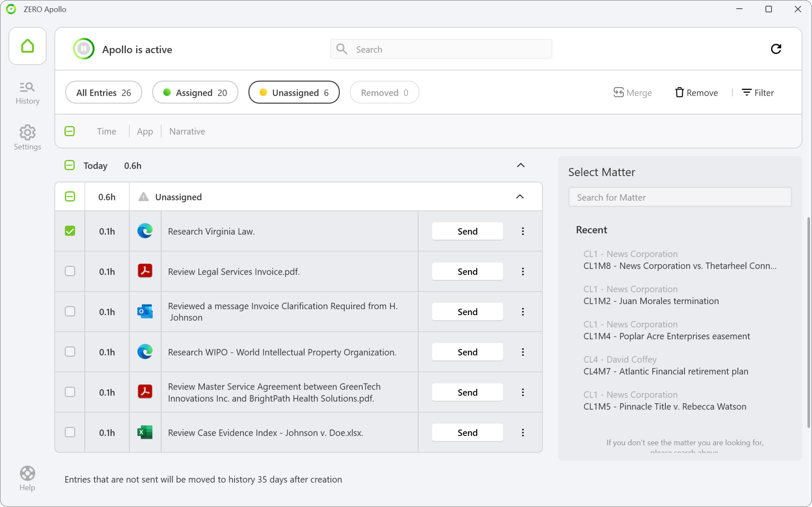
Task: Select matter CL4M7 Atlantic Financial retirement plan
Action: (666, 365)
